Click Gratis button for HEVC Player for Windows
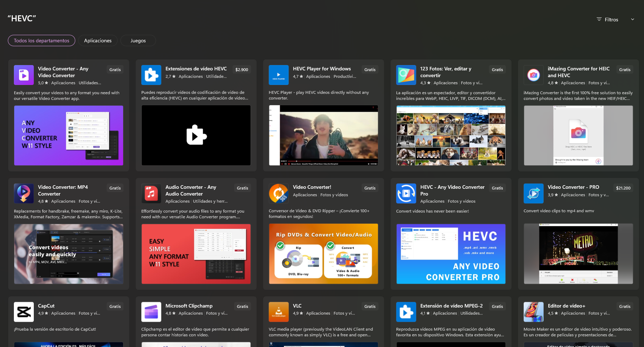 tap(370, 70)
